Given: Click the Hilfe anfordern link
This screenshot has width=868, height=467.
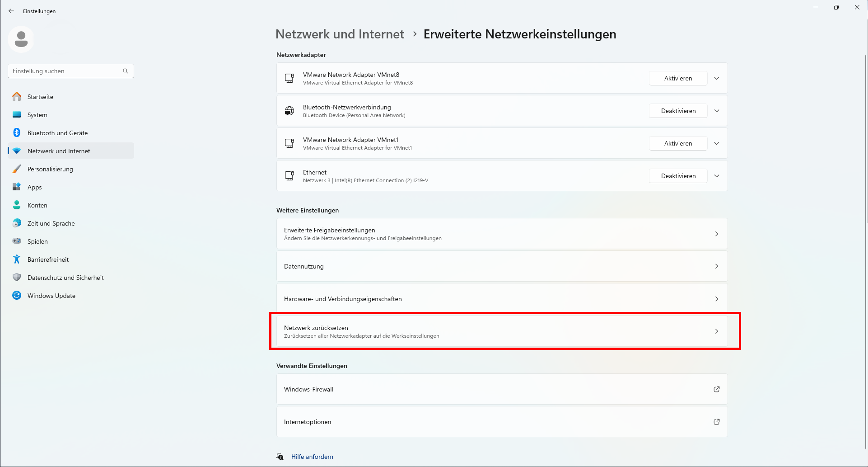Looking at the screenshot, I should [x=312, y=457].
